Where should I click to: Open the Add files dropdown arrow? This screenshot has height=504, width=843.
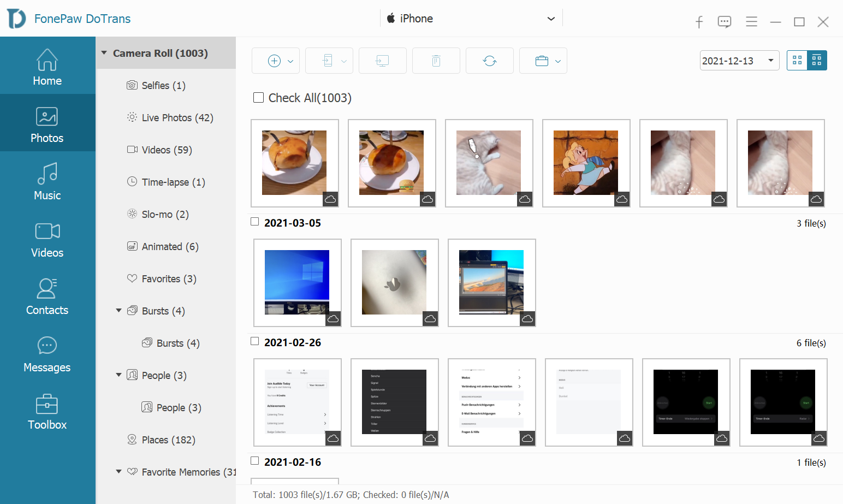[290, 61]
